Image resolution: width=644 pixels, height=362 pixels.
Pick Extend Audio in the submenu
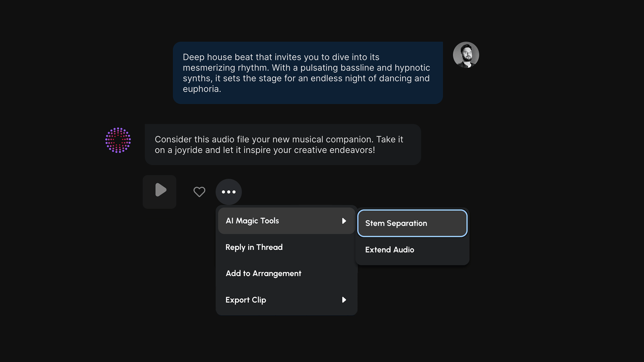coord(389,250)
